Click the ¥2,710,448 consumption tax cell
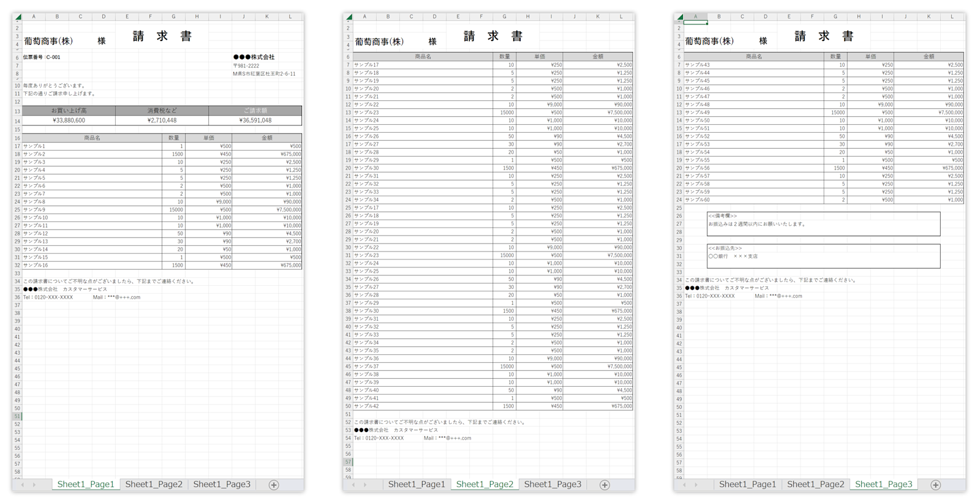Viewport: 980px width, 503px height. [162, 121]
